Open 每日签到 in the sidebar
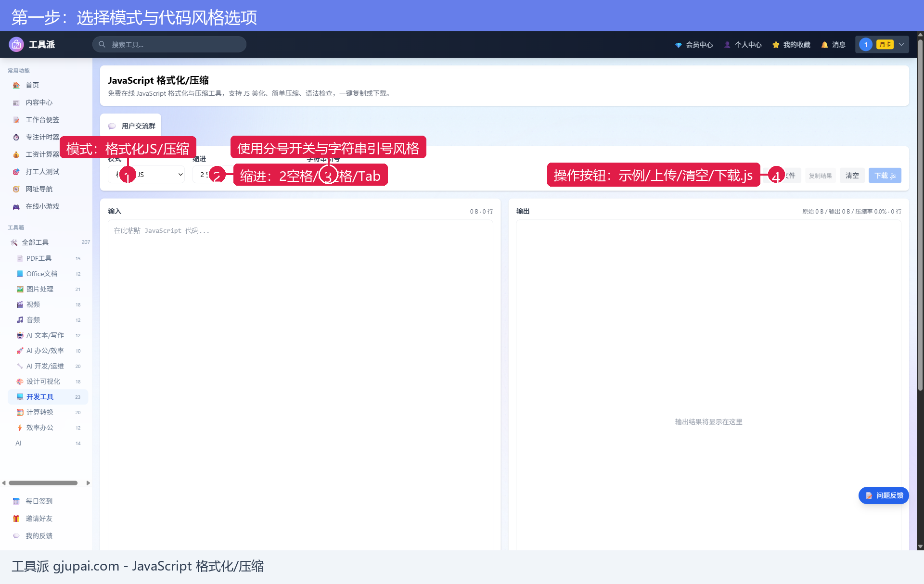The width and height of the screenshot is (924, 584). coord(39,501)
